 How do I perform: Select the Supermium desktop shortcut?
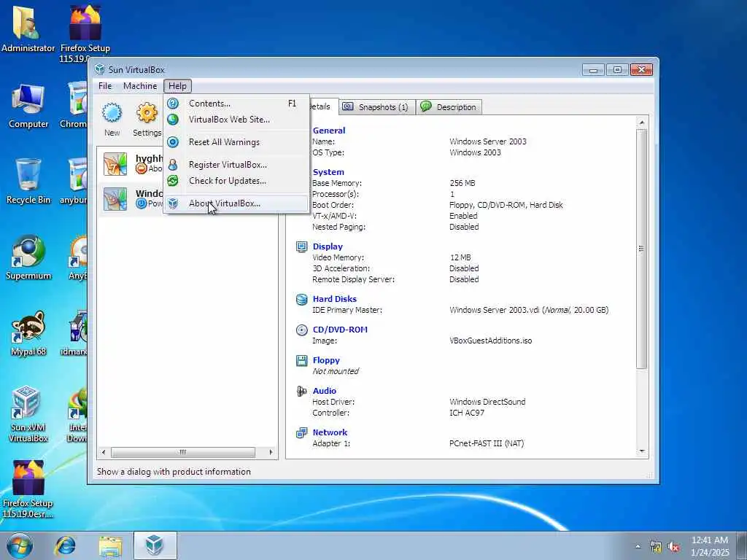coord(28,257)
